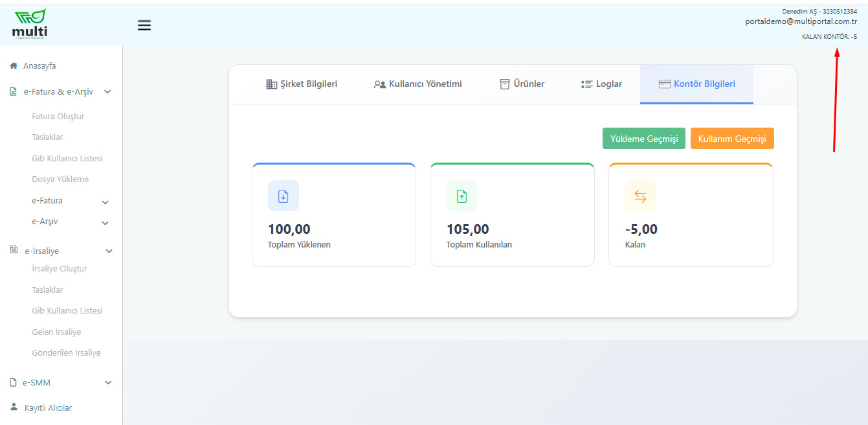
Task: Open the Kullanıcı Yönetimi tab
Action: 418,84
